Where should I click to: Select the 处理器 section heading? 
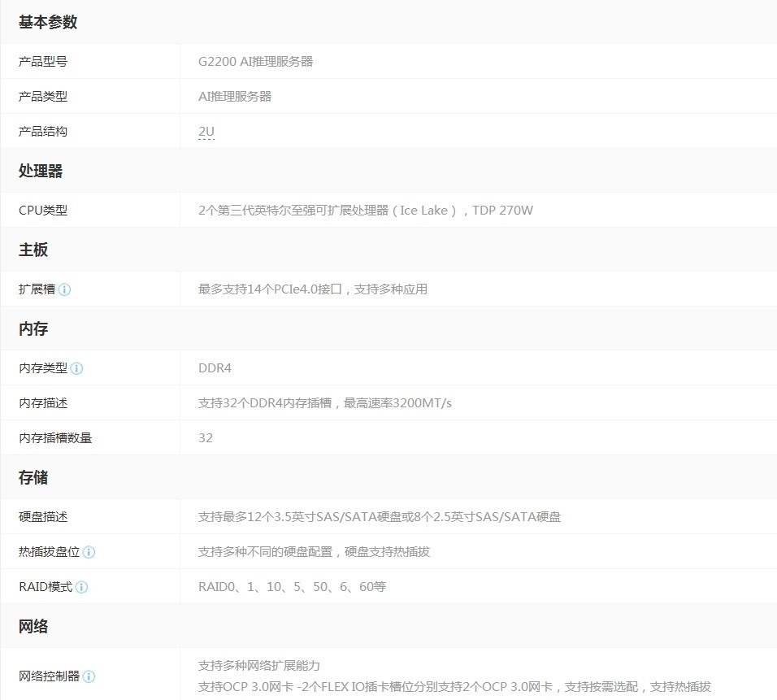41,172
